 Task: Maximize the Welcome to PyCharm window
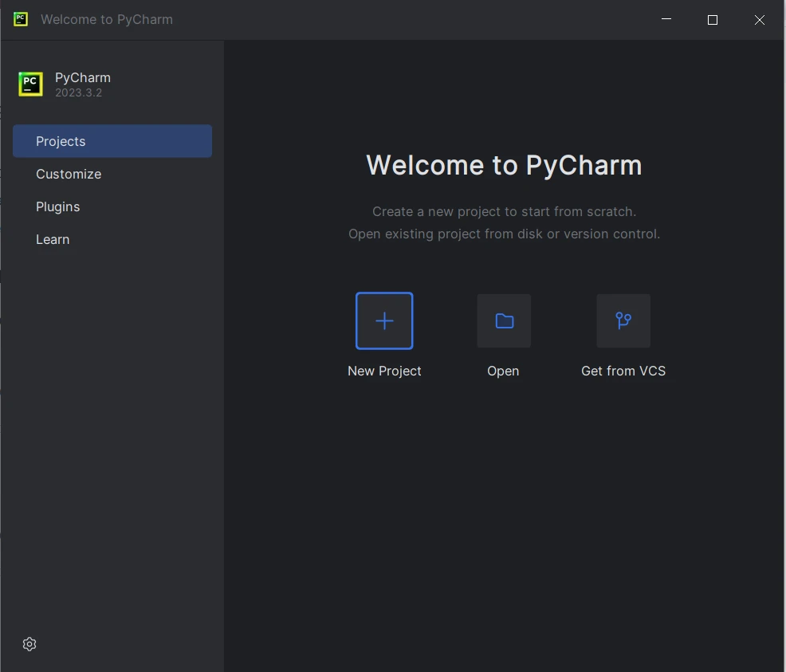tap(713, 20)
